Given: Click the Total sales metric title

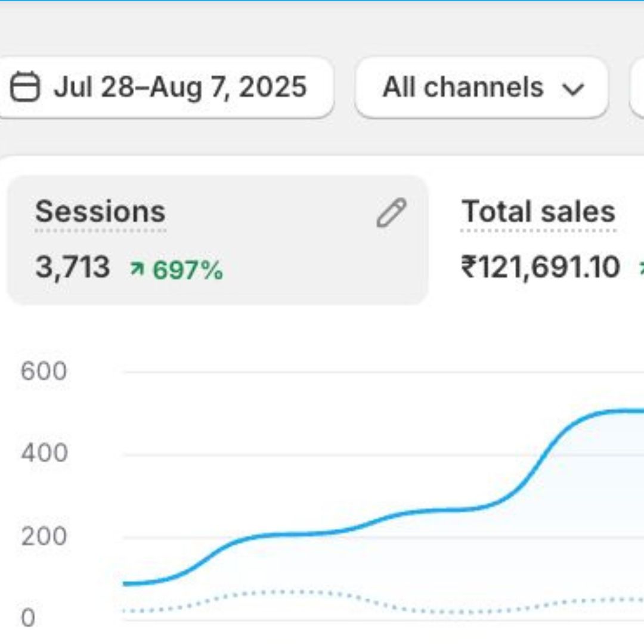Looking at the screenshot, I should pyautogui.click(x=538, y=212).
